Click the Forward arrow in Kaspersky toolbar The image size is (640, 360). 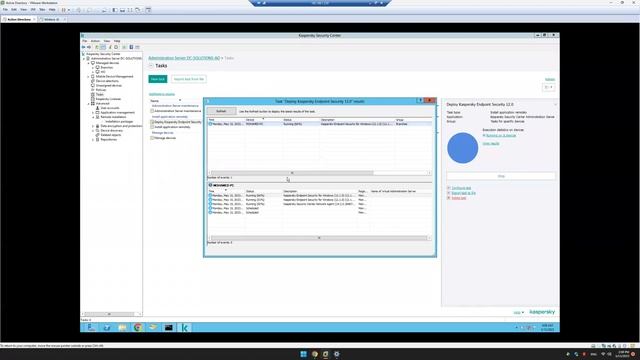tap(89, 47)
